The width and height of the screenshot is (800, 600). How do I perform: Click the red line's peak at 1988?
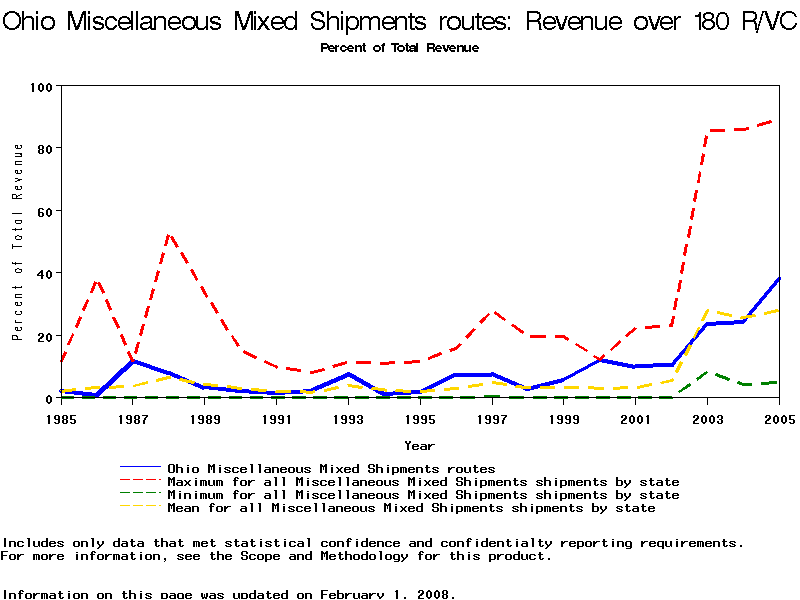(168, 235)
